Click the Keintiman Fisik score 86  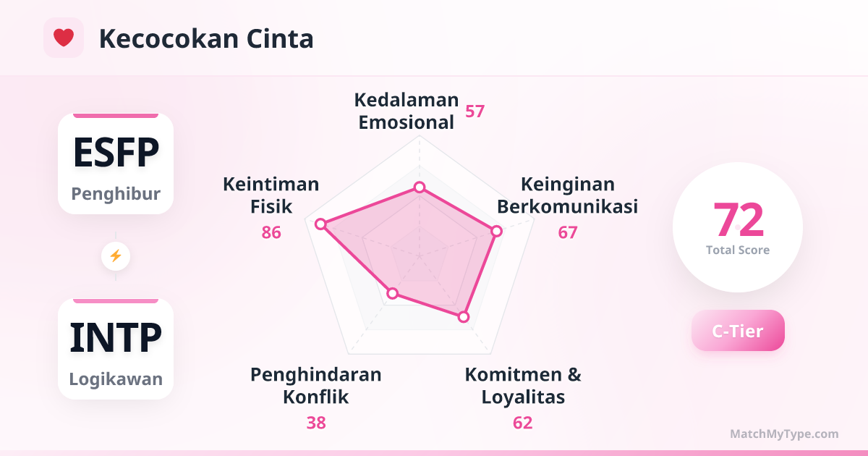pos(271,232)
